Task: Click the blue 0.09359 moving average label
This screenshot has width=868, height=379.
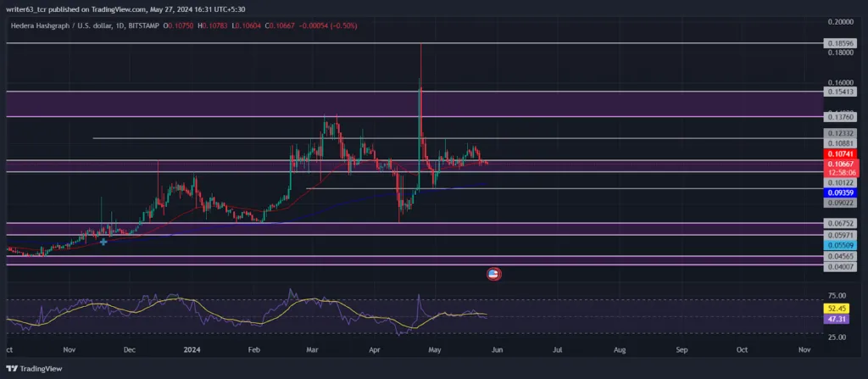Action: pos(840,192)
